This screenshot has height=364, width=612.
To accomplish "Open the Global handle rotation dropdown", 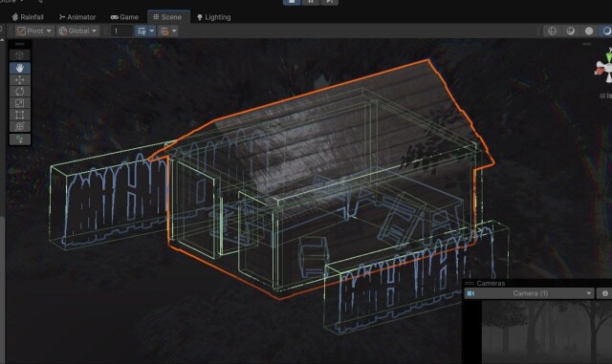I will coord(77,31).
